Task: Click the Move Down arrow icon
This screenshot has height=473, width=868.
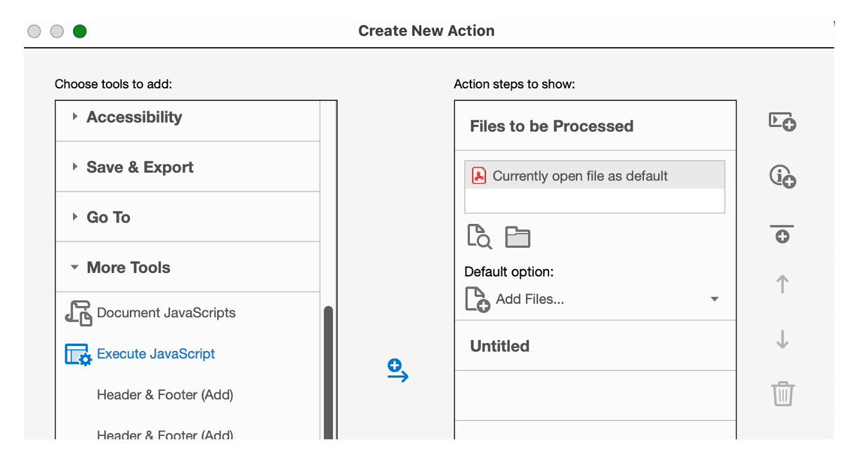Action: [782, 340]
